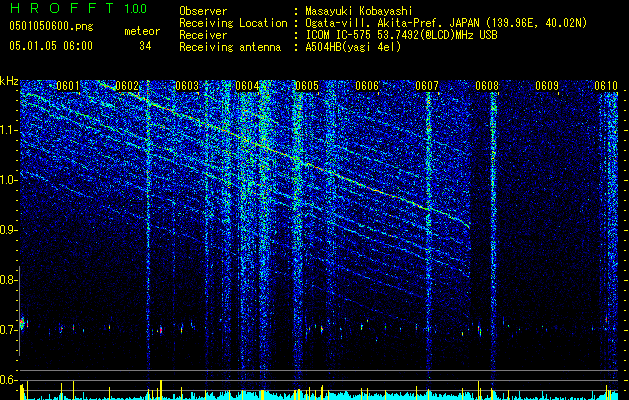
Task: Click the Observer field label
Action: click(203, 11)
